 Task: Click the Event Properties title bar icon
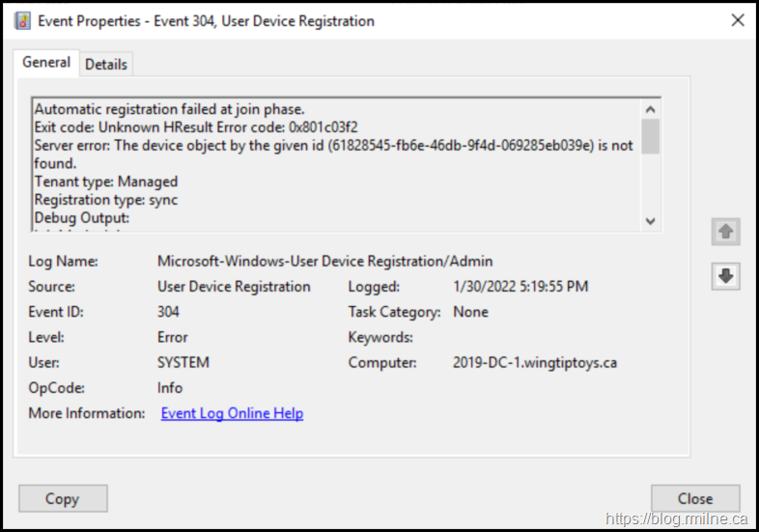coord(22,20)
